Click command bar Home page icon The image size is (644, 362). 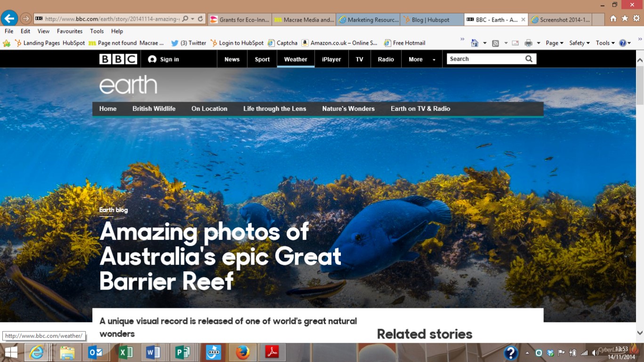point(475,43)
